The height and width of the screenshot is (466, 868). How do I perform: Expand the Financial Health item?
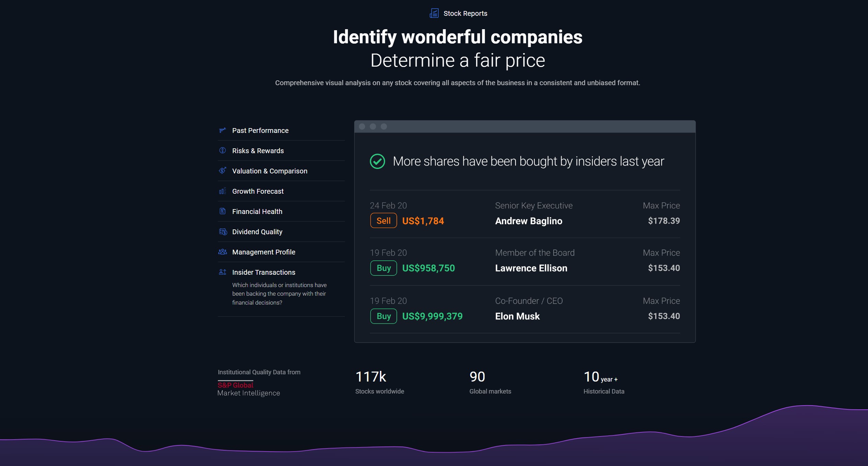pyautogui.click(x=257, y=212)
